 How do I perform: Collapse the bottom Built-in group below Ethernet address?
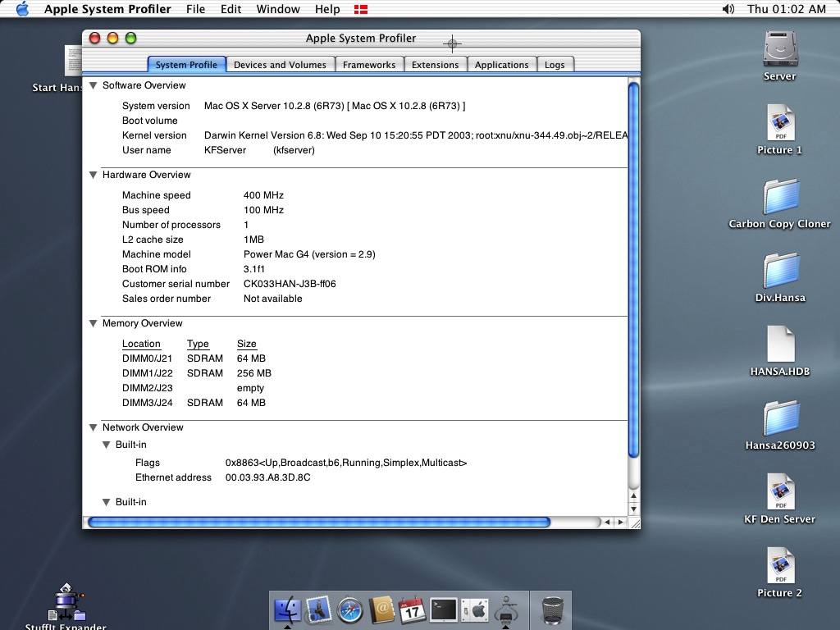[106, 503]
